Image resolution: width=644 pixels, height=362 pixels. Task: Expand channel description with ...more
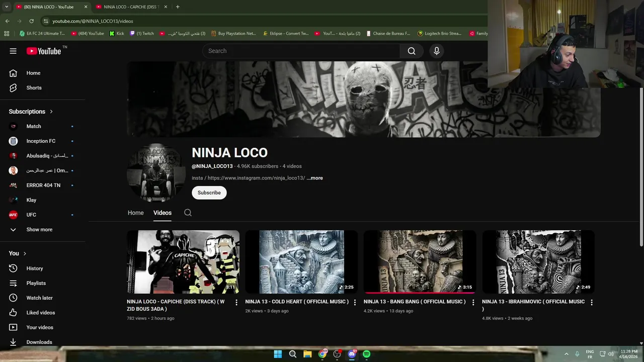coord(315,178)
